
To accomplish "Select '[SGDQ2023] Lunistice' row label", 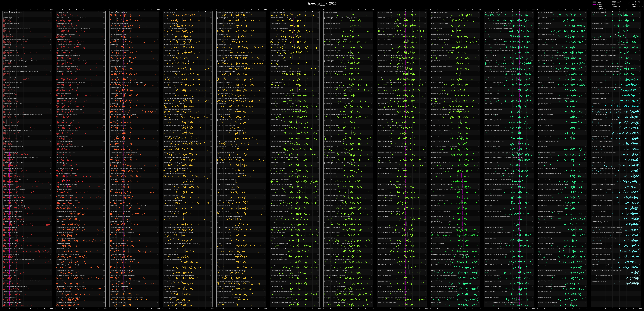I will [384, 50].
